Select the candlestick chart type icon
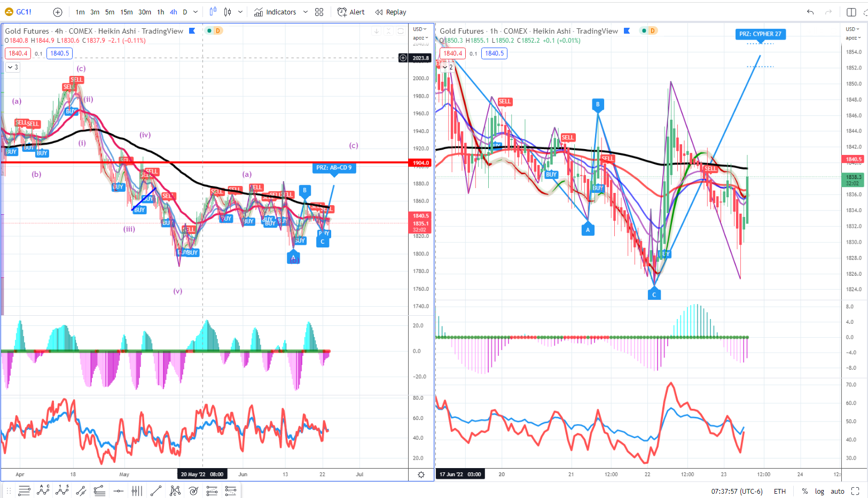 coord(228,12)
